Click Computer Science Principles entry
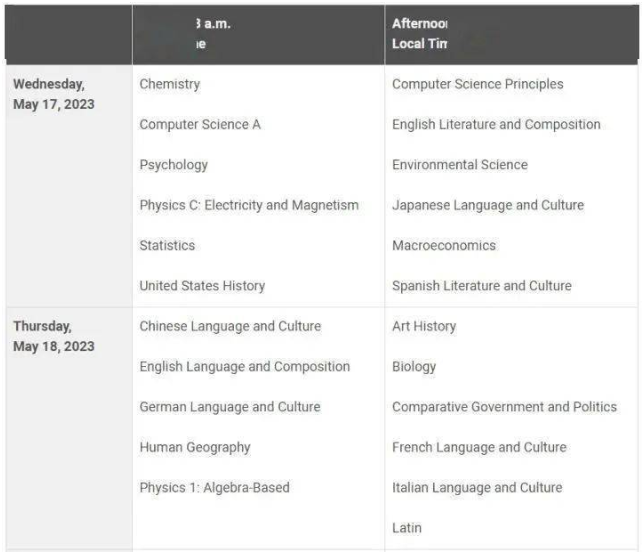This screenshot has height=554, width=644. 478,84
